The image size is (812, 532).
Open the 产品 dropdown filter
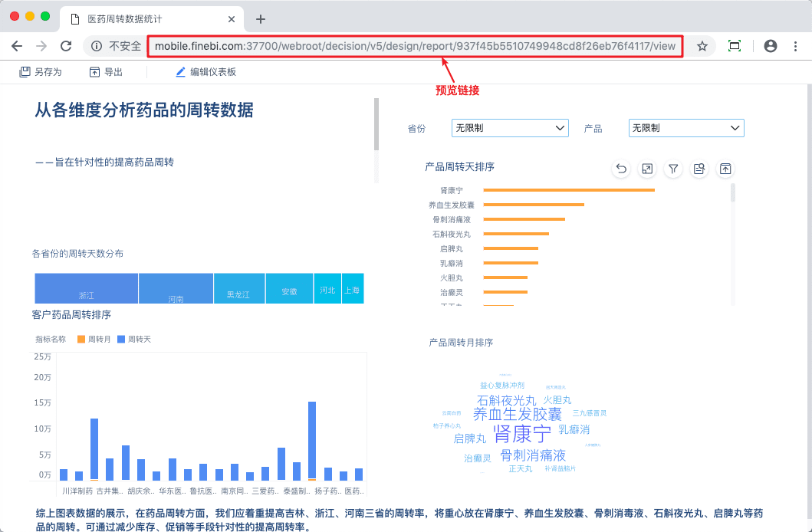[x=686, y=128]
